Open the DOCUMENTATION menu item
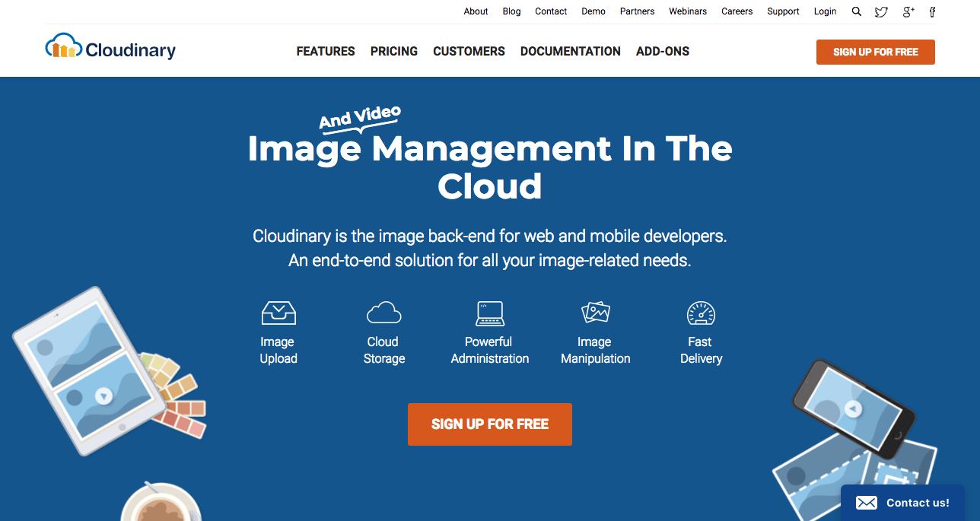Image resolution: width=980 pixels, height=521 pixels. coord(571,52)
